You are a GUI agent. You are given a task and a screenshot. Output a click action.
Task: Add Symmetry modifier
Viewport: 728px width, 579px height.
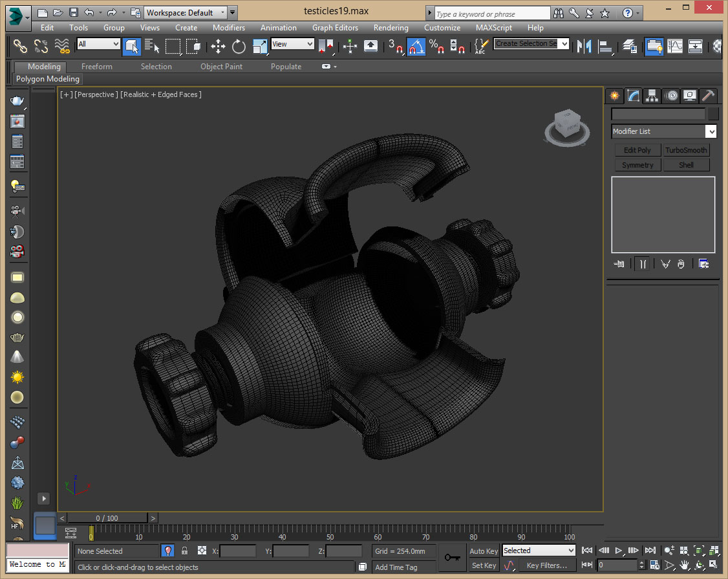tap(637, 165)
